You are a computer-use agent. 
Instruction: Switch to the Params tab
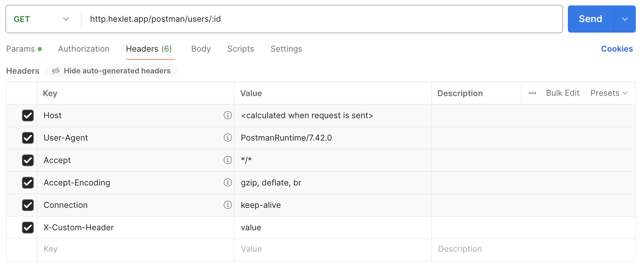click(x=21, y=49)
